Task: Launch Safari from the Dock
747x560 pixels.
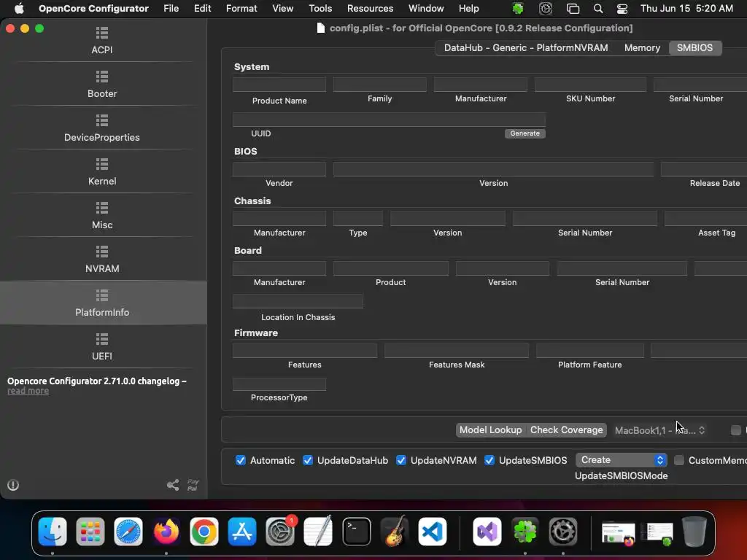Action: [x=128, y=531]
